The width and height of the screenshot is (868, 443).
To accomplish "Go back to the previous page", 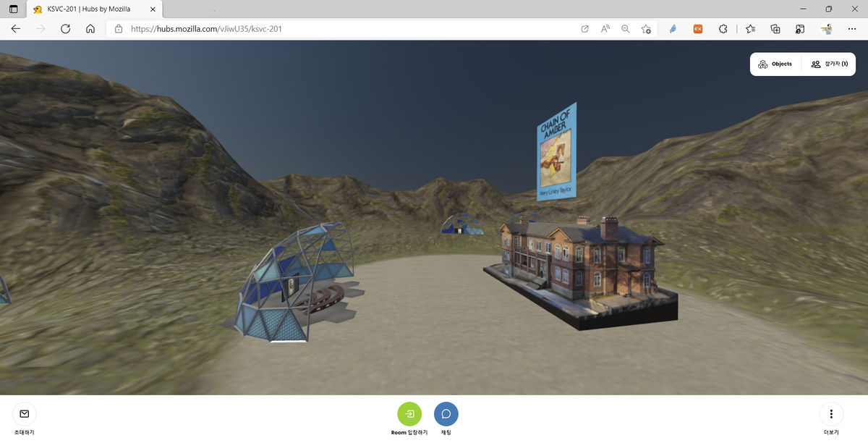I will (16, 29).
